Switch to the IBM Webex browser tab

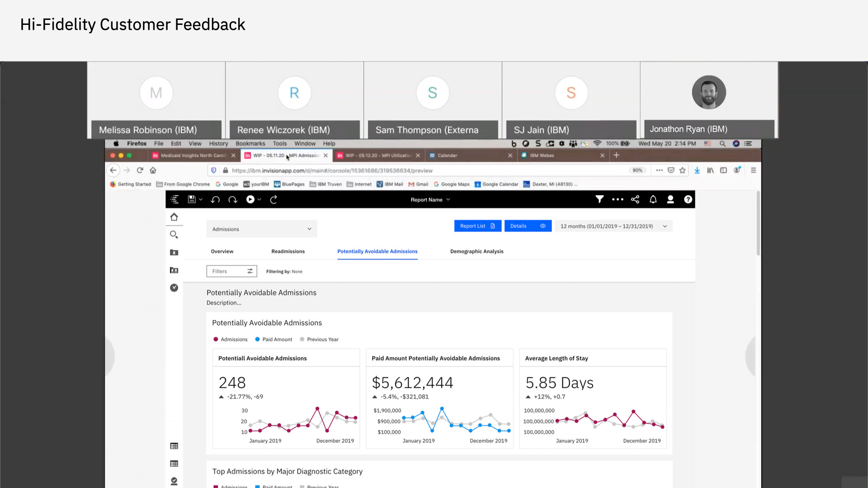(563, 155)
